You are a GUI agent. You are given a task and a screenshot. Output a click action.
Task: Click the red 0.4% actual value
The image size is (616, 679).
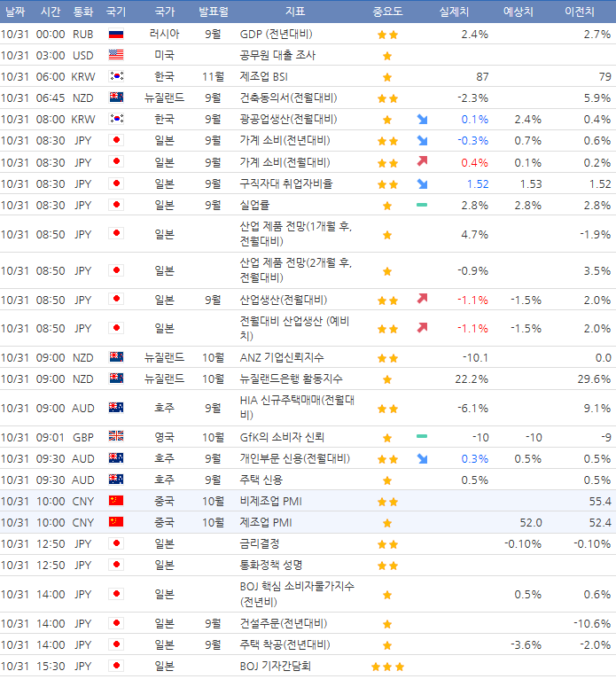point(474,163)
